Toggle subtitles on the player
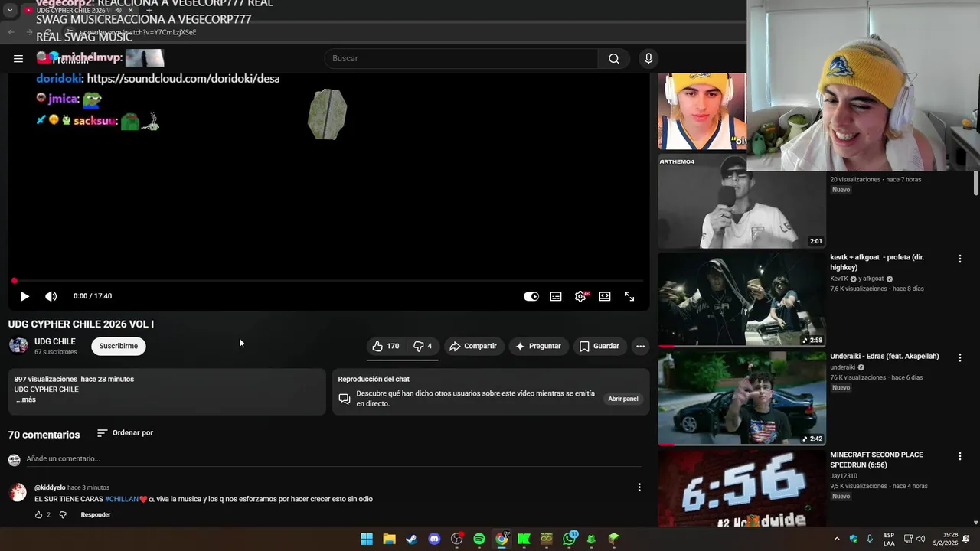980x551 pixels. [x=556, y=296]
